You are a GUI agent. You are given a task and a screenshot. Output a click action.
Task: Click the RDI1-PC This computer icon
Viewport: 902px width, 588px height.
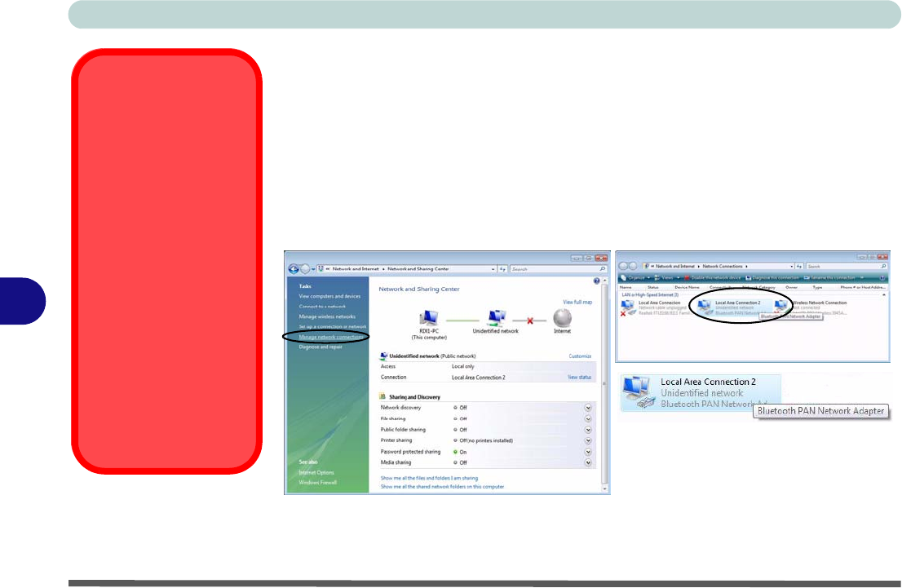pos(428,318)
